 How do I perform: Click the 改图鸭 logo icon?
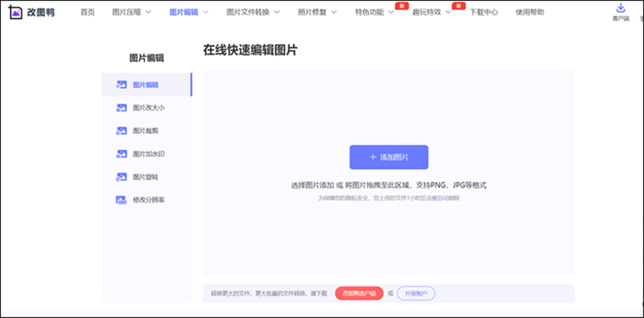[x=16, y=13]
